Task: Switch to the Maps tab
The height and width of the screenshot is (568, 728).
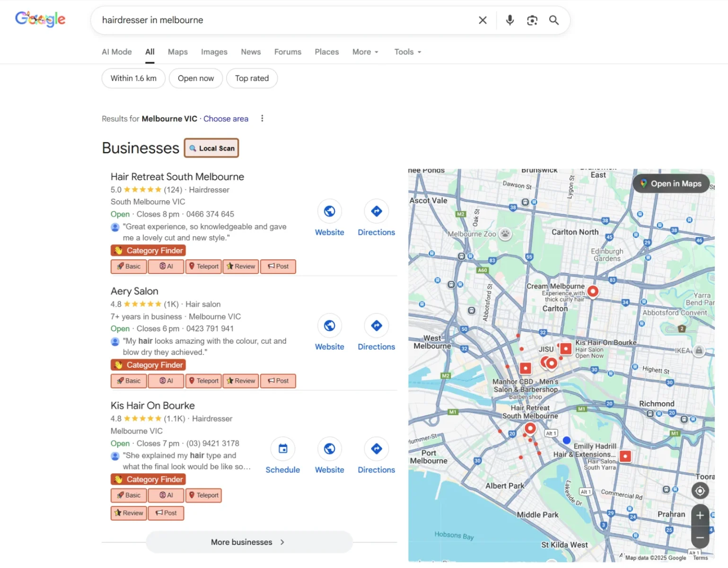Action: point(177,52)
